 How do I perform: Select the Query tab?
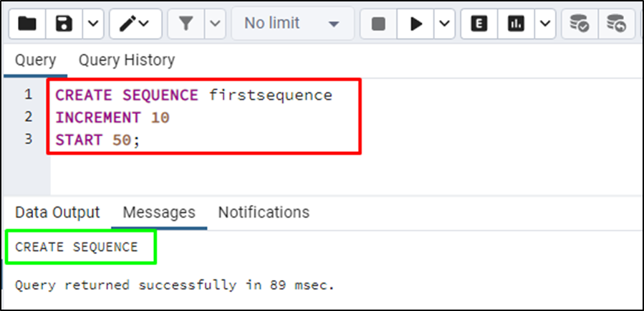pos(35,60)
